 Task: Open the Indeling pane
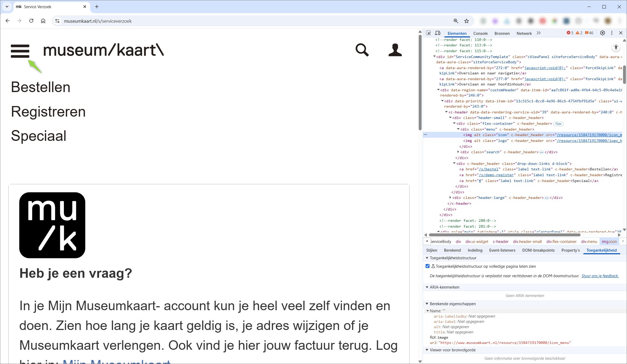(x=475, y=250)
